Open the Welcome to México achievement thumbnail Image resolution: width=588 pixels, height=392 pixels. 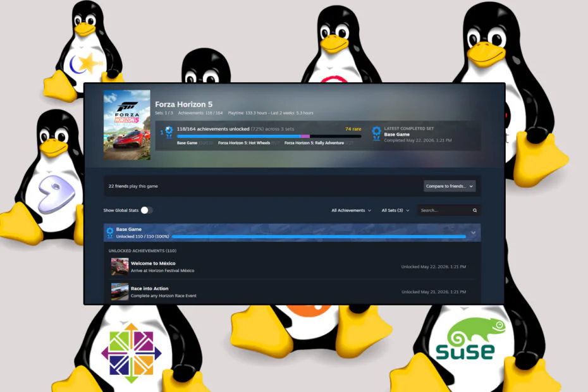[119, 267]
